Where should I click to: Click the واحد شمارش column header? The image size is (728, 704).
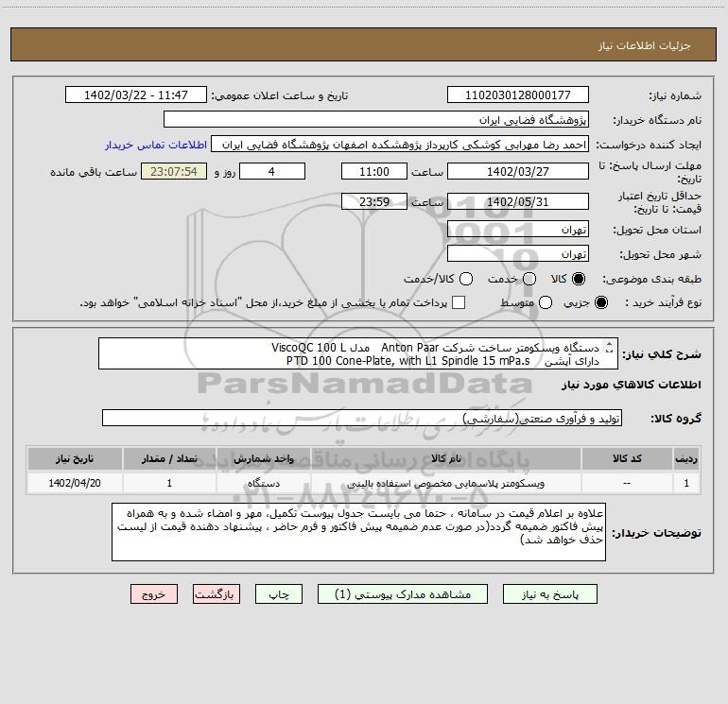click(x=263, y=458)
